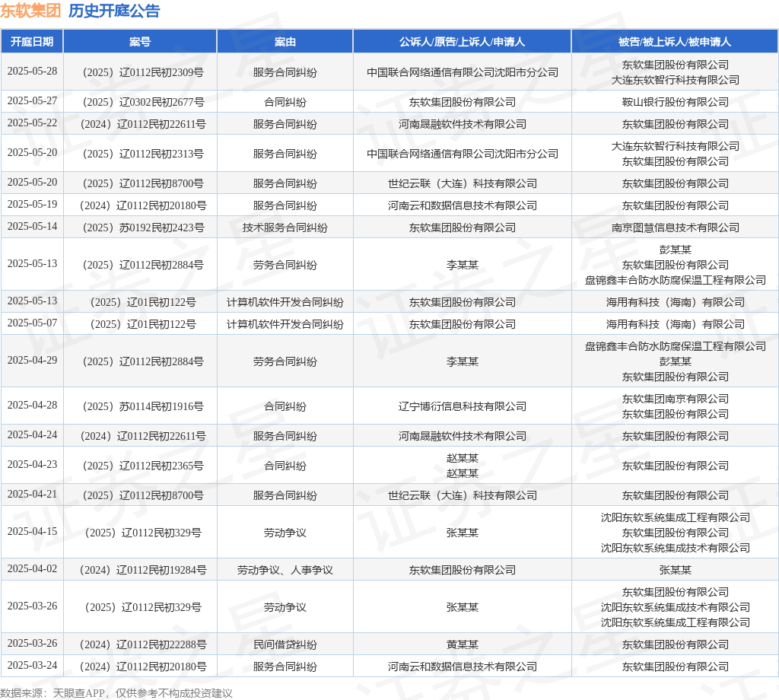The image size is (779, 700).
Task: Click the 民间借贷纠纷 cause cell
Action: 285,645
